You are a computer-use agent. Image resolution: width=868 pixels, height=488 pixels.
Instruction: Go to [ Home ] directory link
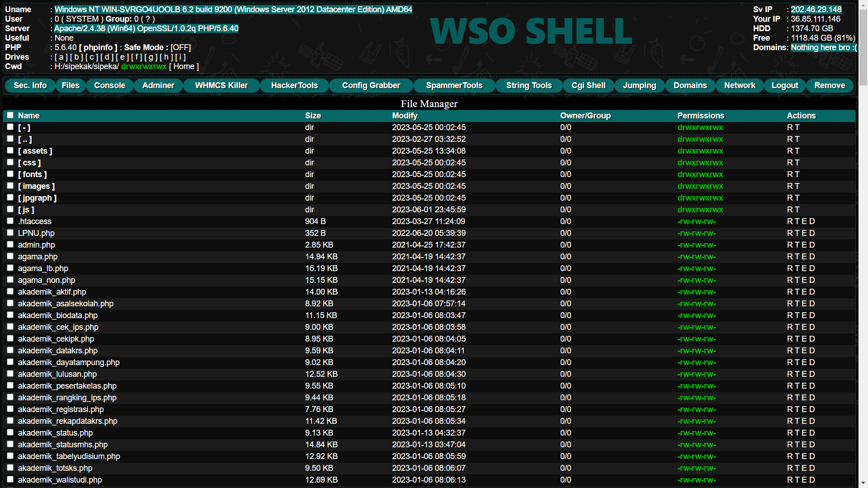pos(184,66)
